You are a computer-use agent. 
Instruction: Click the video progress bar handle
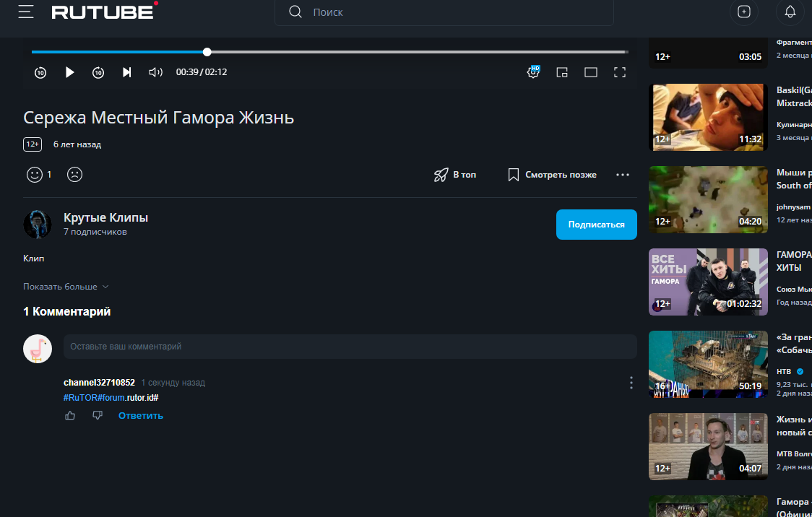207,52
